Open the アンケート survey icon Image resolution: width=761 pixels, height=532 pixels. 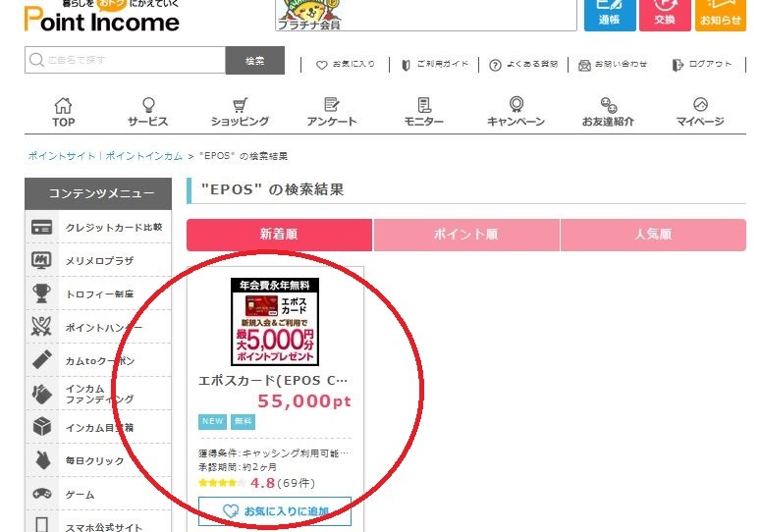tap(332, 105)
